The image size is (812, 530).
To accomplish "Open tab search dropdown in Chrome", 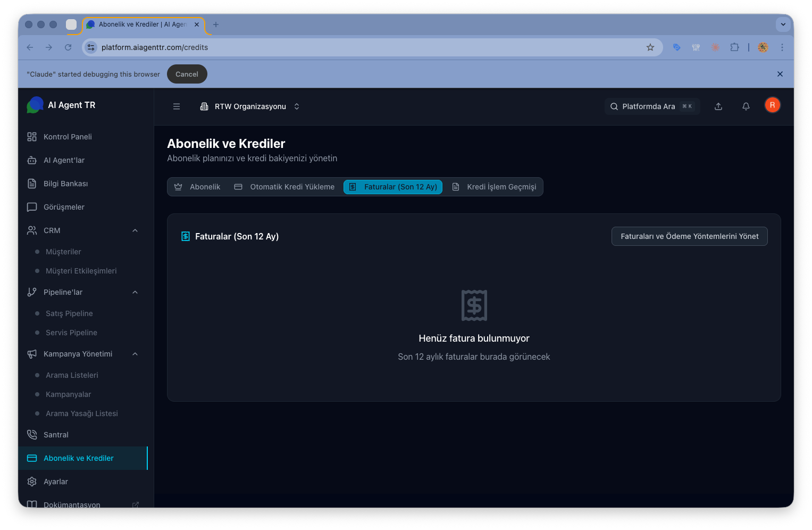I will pyautogui.click(x=783, y=24).
